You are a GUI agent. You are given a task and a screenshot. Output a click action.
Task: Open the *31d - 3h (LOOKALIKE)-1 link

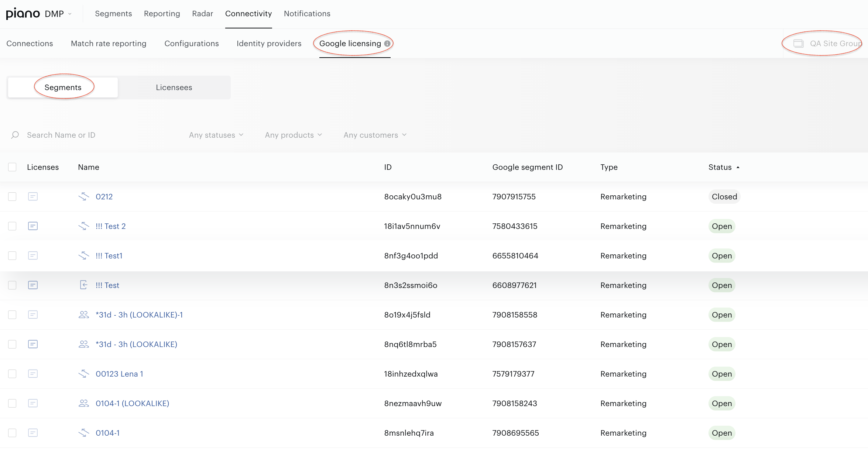point(139,315)
